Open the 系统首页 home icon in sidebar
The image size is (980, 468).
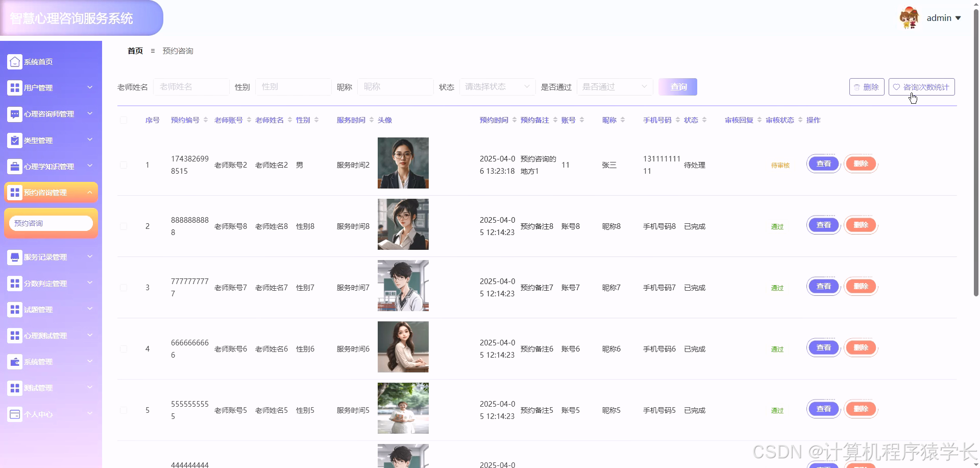point(14,61)
